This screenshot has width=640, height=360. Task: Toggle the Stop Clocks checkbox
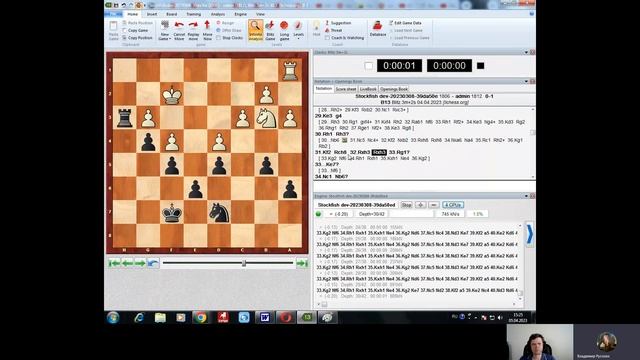pyautogui.click(x=219, y=38)
